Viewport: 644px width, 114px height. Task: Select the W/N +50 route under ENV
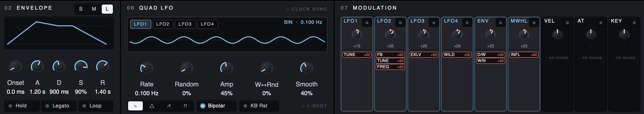coord(491,61)
